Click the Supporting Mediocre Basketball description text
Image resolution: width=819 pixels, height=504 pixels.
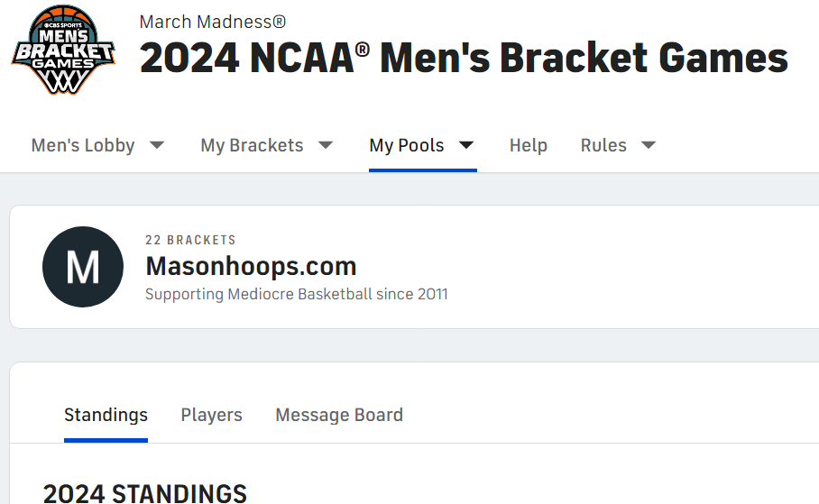(297, 294)
